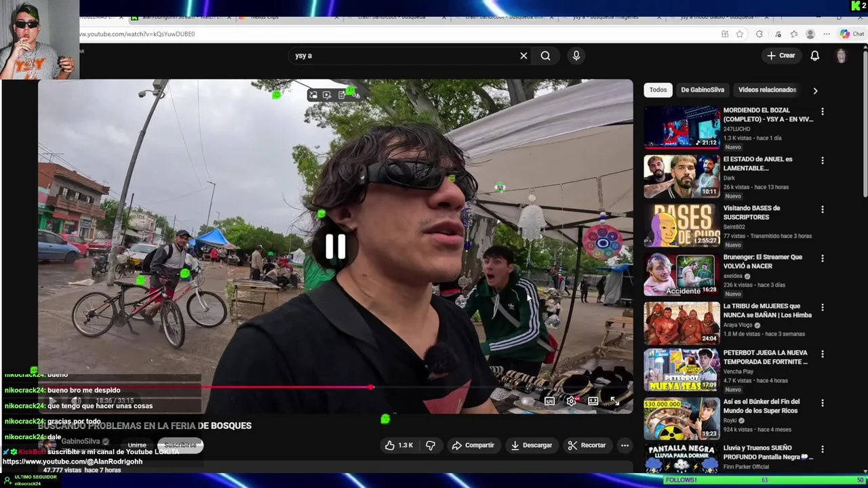Switch to Nexus Clips browser tab
Image resolution: width=868 pixels, height=488 pixels.
tap(290, 17)
